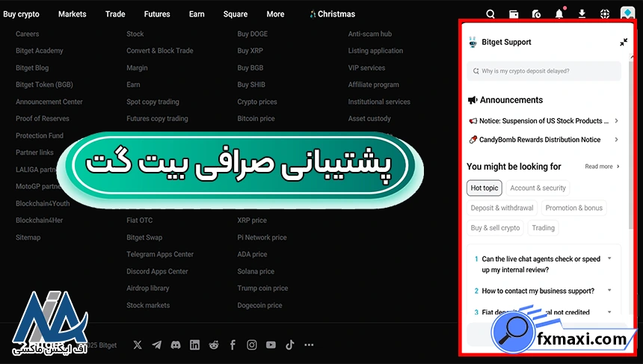
Task: Open the orders history icon in header
Action: (x=536, y=14)
